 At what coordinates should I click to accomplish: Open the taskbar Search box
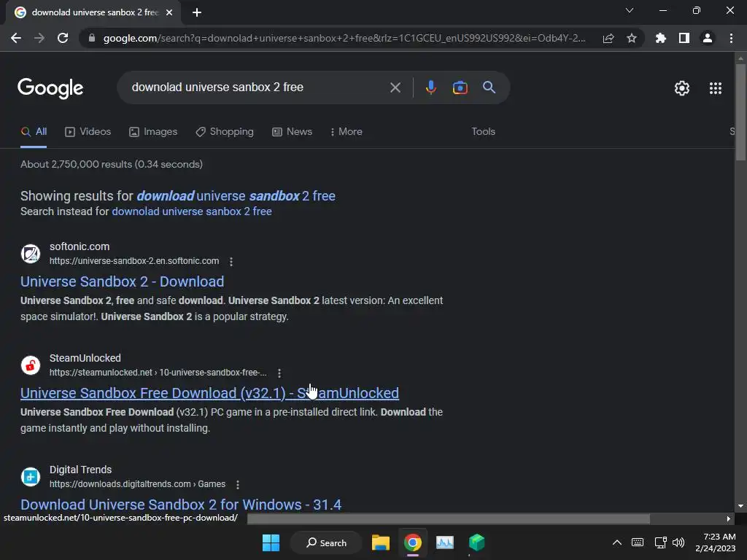point(326,542)
